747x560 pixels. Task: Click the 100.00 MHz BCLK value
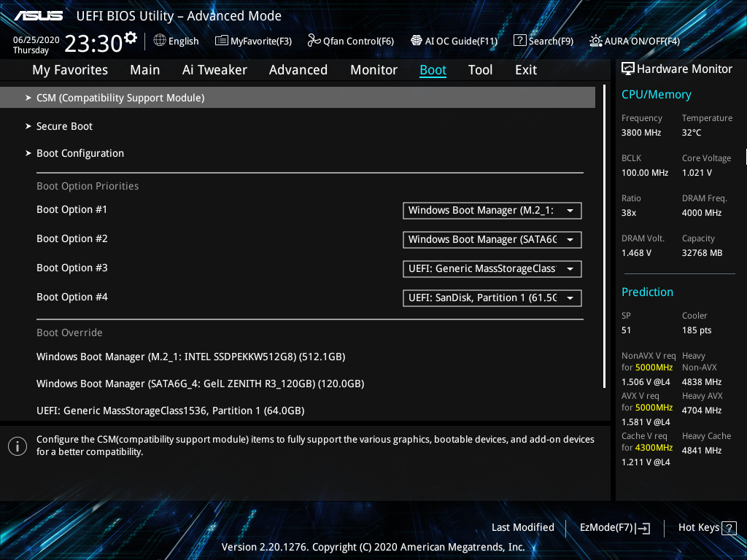coord(645,172)
